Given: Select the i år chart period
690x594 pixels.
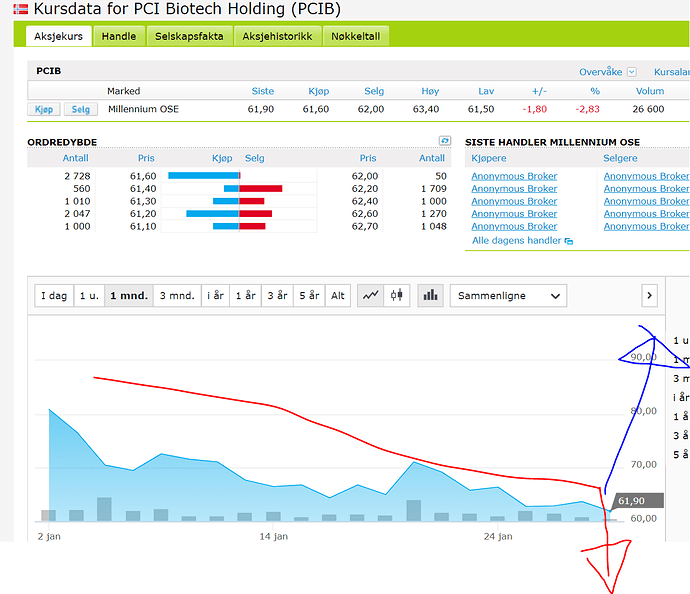Looking at the screenshot, I should pyautogui.click(x=216, y=295).
